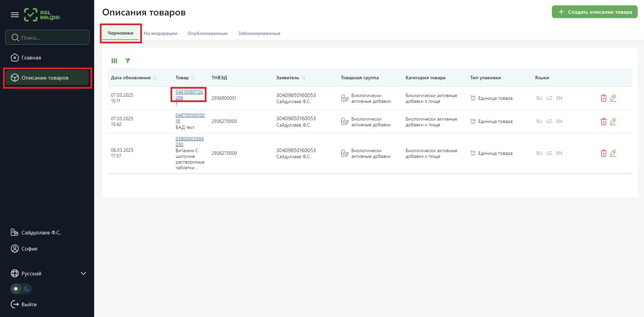Open organization Сайдуллаев Ф.С. in sidebar

(36, 232)
